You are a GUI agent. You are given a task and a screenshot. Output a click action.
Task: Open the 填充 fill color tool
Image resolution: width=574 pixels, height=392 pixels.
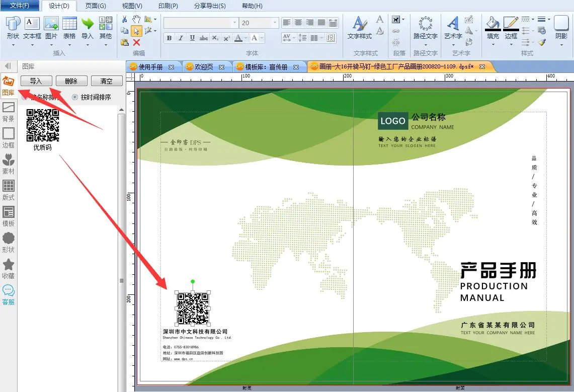tap(493, 28)
